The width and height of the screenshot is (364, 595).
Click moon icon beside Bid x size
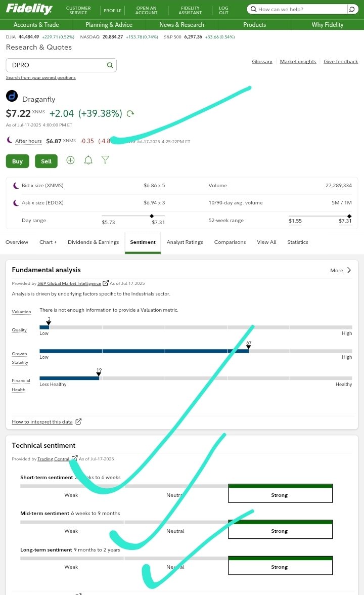16,186
